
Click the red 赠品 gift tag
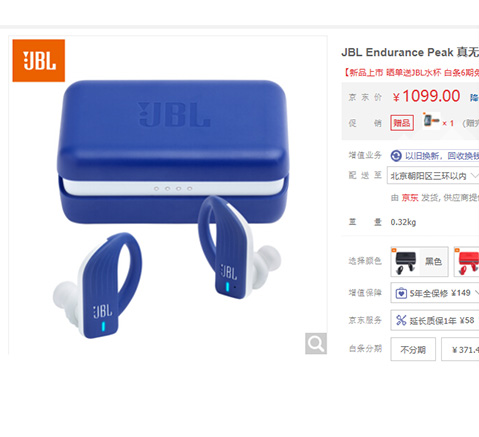tap(402, 123)
